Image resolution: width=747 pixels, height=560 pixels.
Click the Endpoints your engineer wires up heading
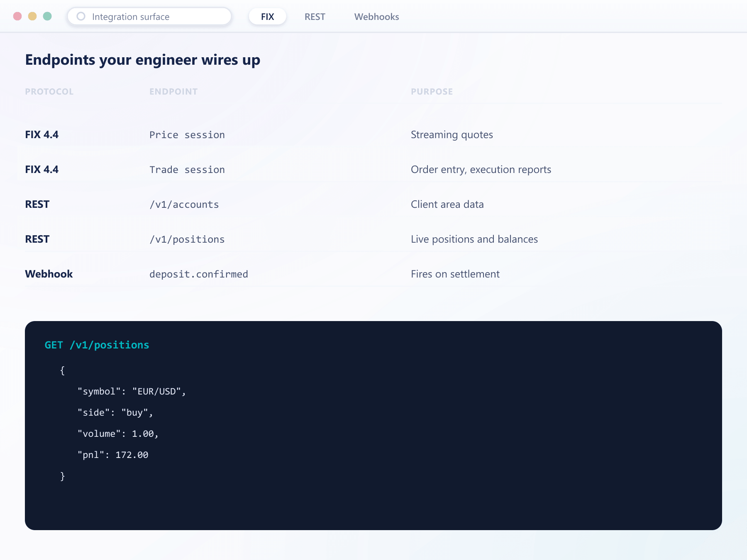tap(143, 60)
